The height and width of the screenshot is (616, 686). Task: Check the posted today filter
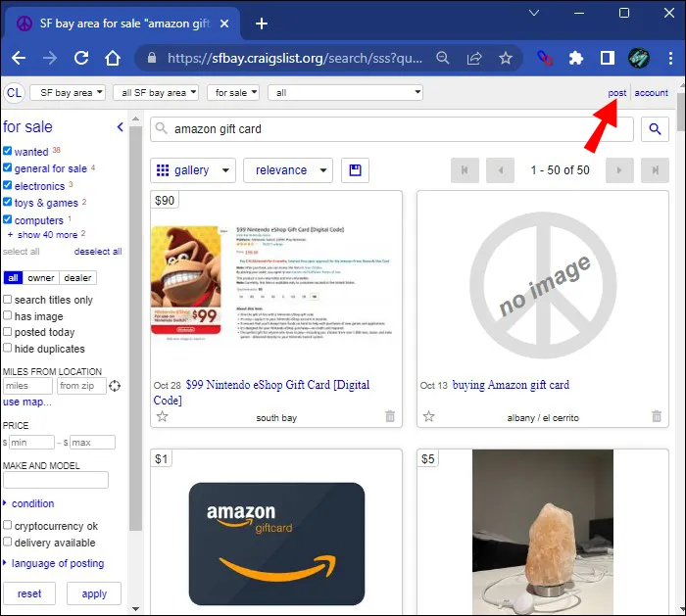8,331
